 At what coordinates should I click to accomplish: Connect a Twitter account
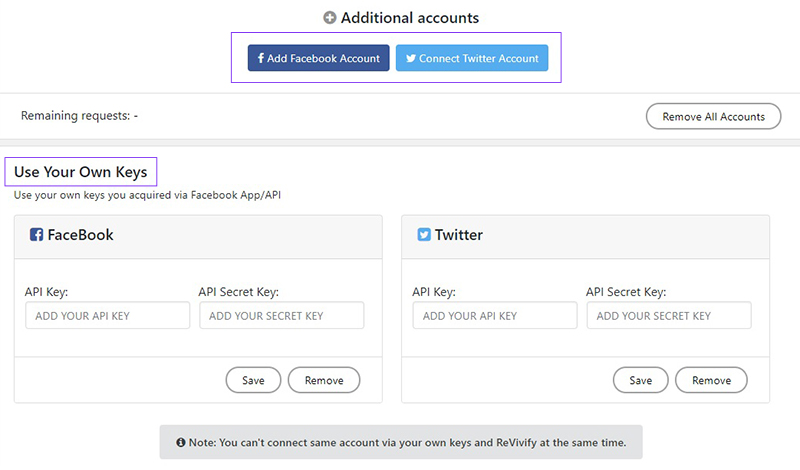point(472,58)
